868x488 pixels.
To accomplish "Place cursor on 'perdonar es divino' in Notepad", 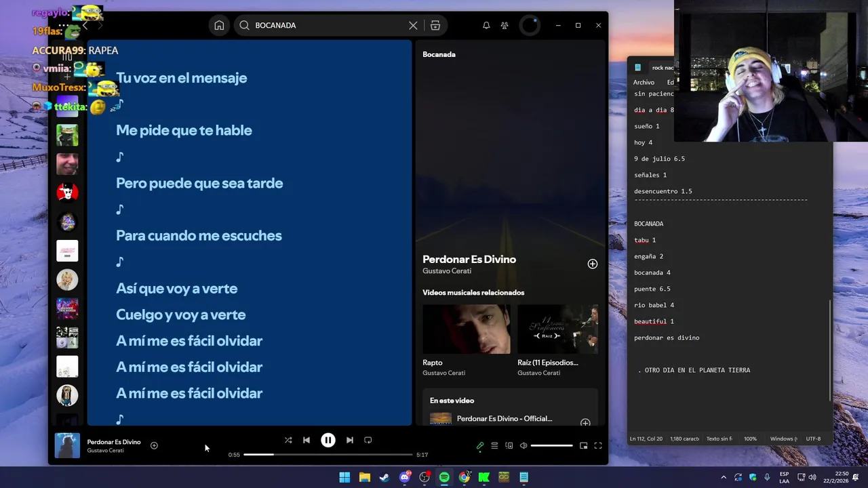I will (x=667, y=338).
